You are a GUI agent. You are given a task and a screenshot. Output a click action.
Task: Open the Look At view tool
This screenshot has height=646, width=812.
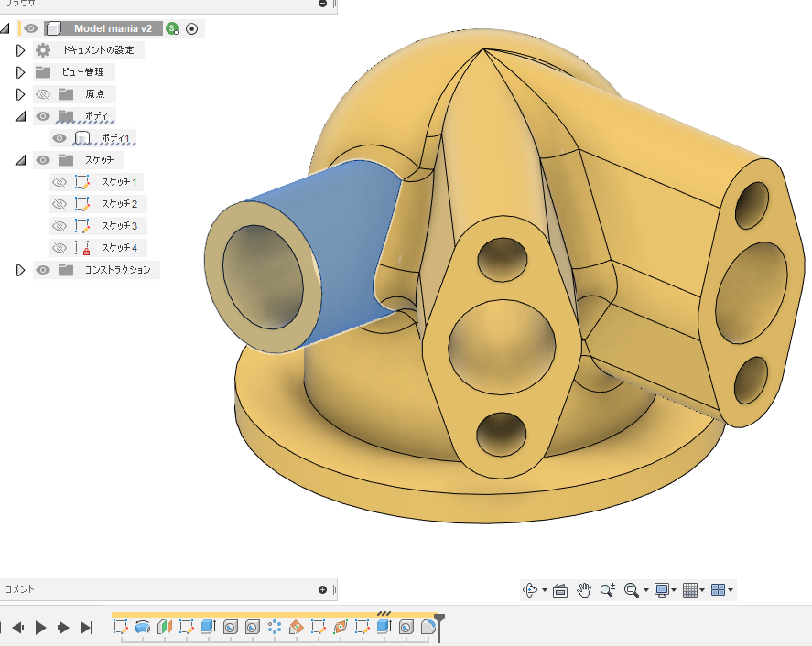coord(559,590)
